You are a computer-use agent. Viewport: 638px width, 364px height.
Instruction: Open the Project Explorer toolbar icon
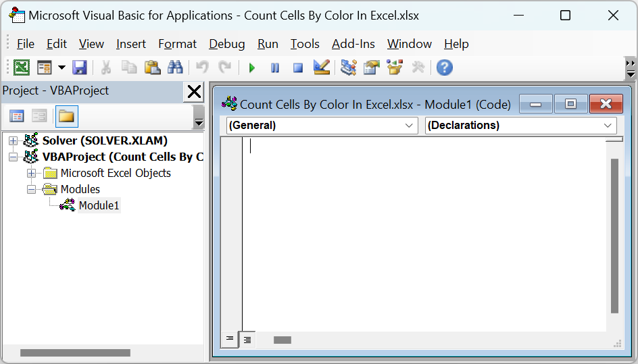(349, 68)
